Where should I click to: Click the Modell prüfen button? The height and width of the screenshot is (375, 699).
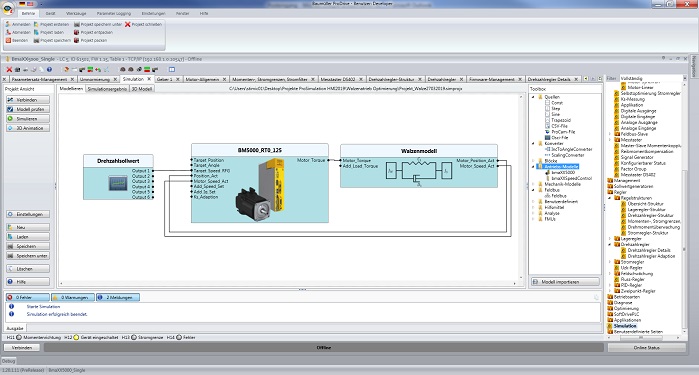click(28, 109)
